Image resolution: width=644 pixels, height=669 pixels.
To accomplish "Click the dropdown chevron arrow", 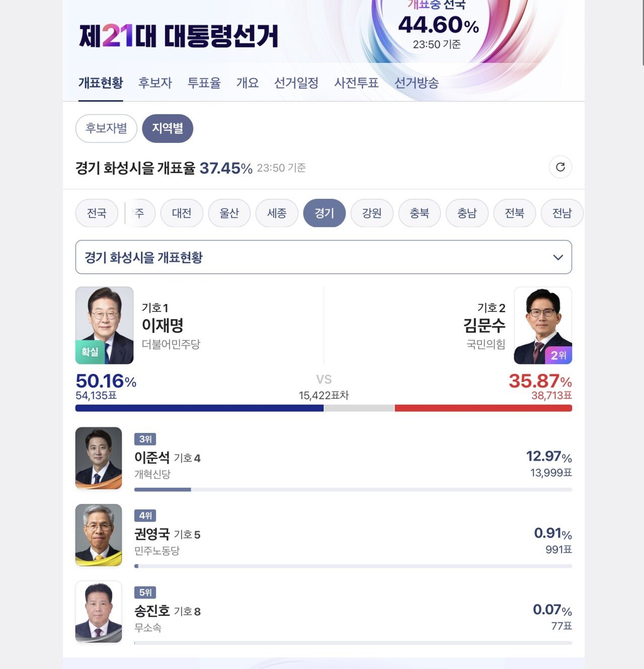I will click(557, 257).
